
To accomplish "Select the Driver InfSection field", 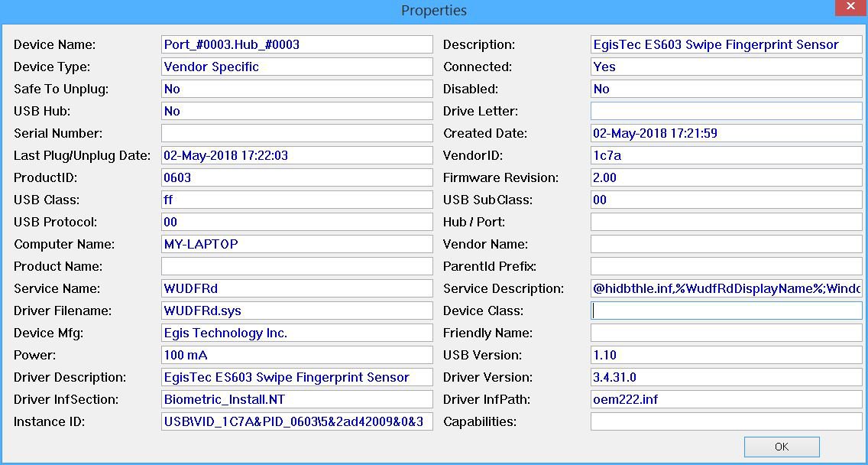I will click(296, 399).
